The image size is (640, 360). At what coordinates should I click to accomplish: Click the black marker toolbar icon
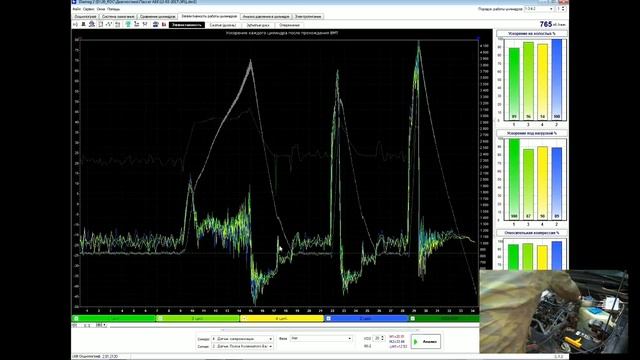[83, 25]
